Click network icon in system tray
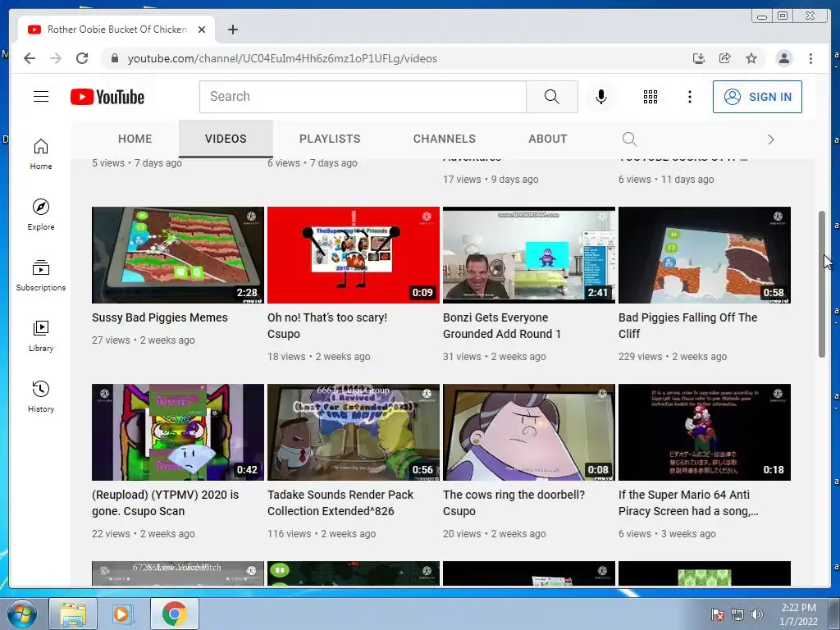The height and width of the screenshot is (630, 840). pos(737,614)
